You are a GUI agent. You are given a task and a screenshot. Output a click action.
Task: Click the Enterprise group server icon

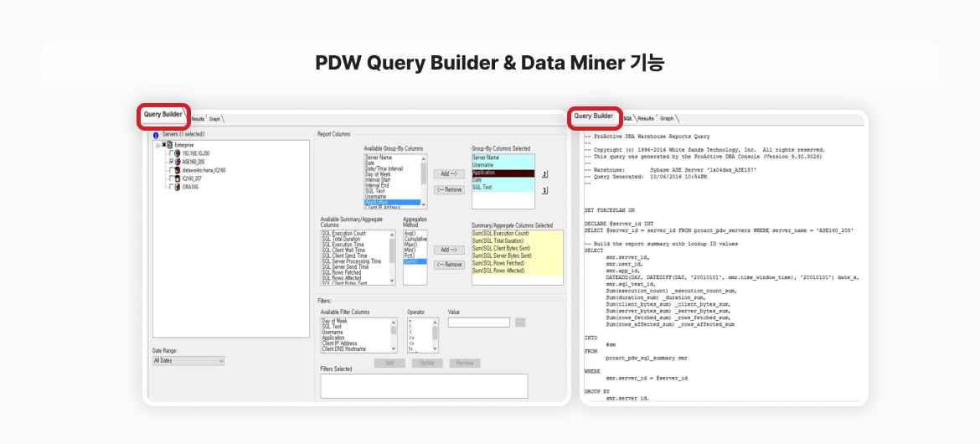click(169, 145)
